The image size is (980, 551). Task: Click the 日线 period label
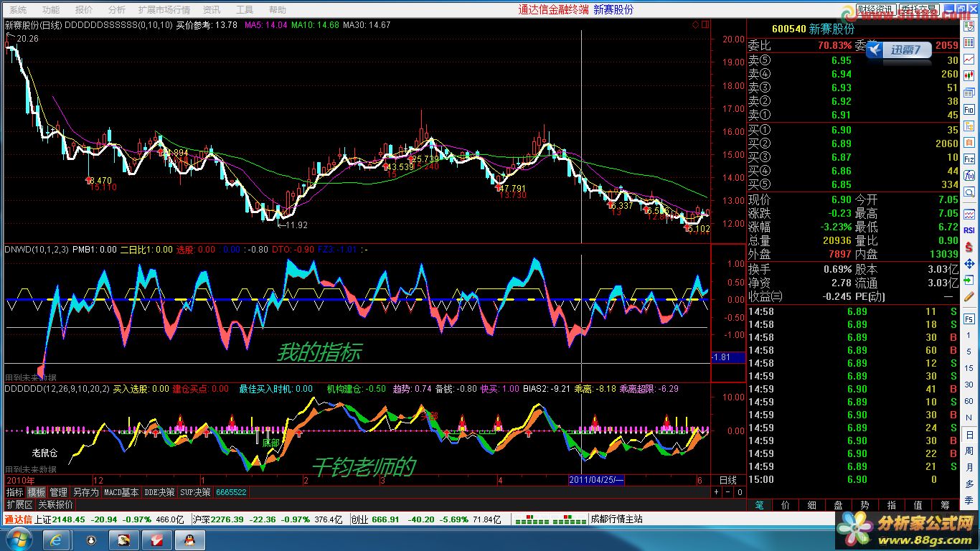727,480
